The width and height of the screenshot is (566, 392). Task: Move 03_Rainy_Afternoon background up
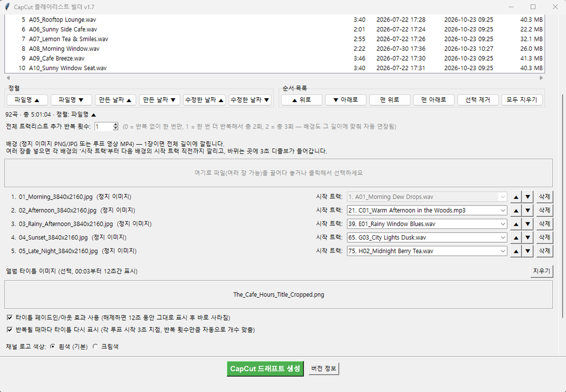[x=516, y=224]
